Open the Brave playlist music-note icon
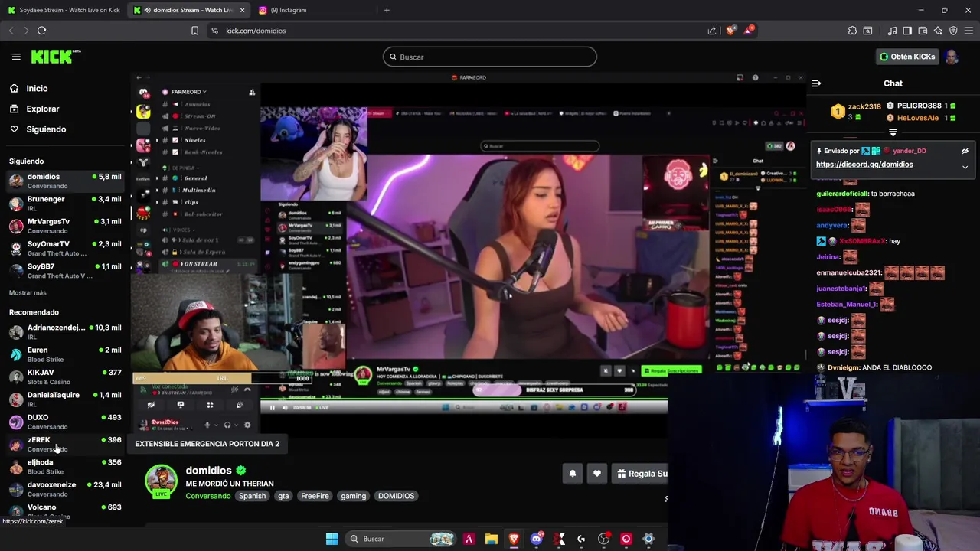Viewport: 980px width, 551px height. point(892,31)
